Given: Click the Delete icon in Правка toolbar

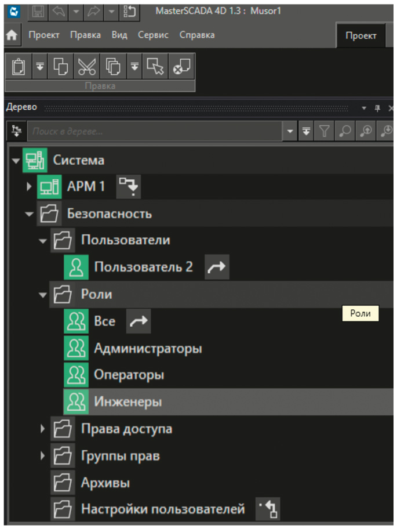Looking at the screenshot, I should click(x=181, y=67).
